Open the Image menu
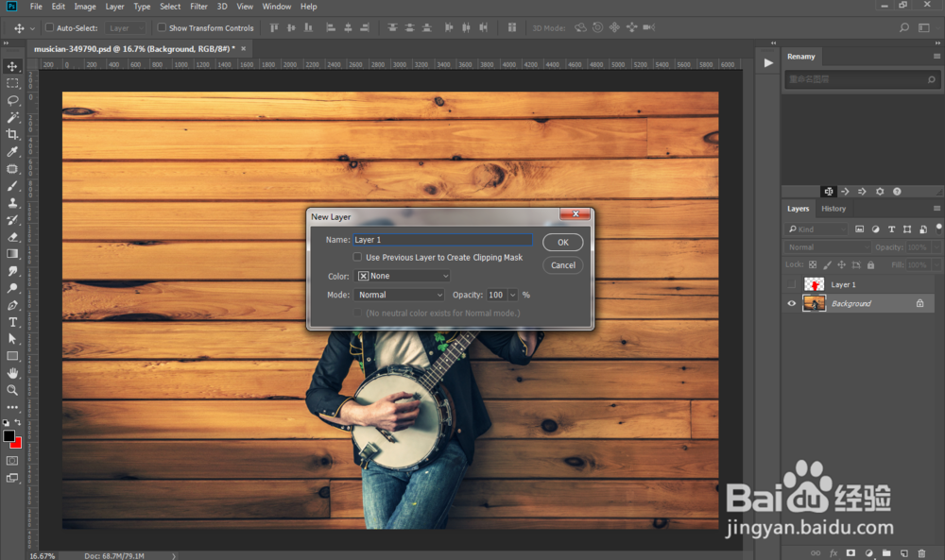945x560 pixels. (x=85, y=7)
